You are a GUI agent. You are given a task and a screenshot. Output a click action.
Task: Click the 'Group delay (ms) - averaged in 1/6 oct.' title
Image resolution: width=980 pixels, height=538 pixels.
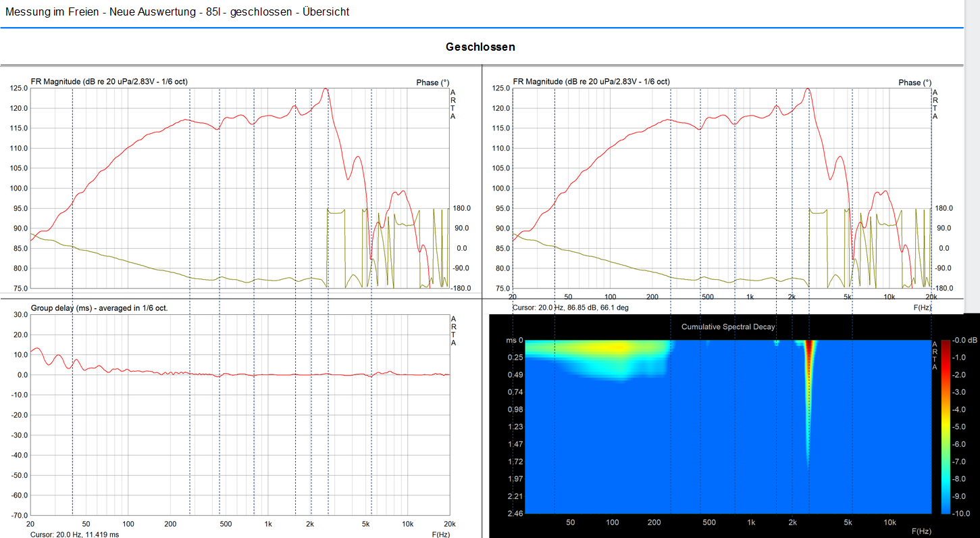tap(99, 308)
